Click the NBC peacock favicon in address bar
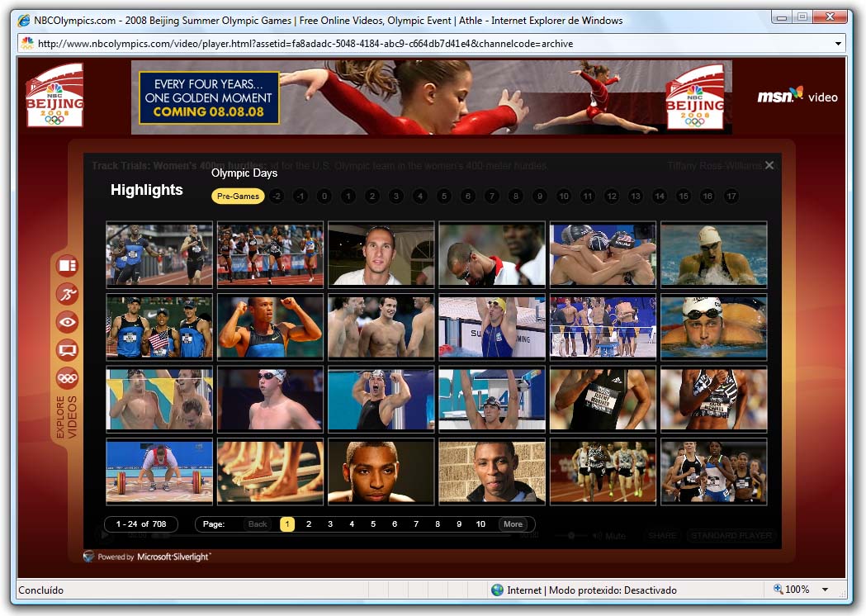Screen dimensions: 866x616 pos(27,43)
